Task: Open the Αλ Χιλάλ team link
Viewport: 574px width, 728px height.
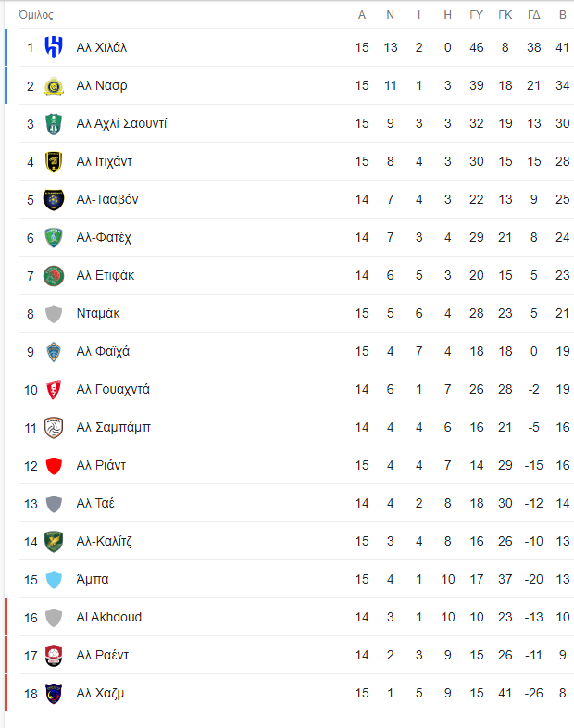Action: 102,47
